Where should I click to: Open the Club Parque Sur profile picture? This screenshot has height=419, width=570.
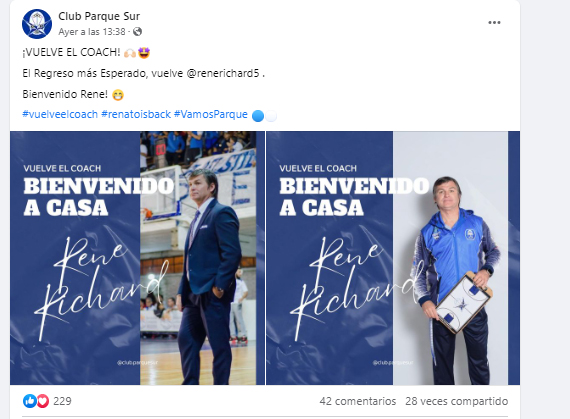coord(37,24)
